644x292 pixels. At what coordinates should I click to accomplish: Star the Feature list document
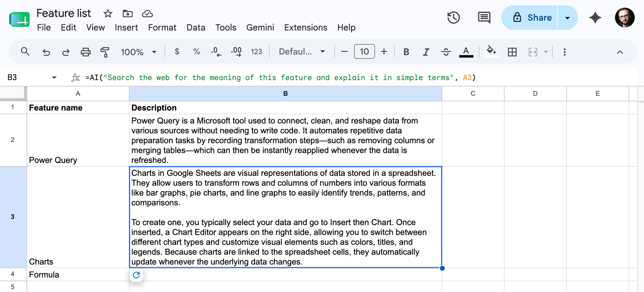[108, 14]
